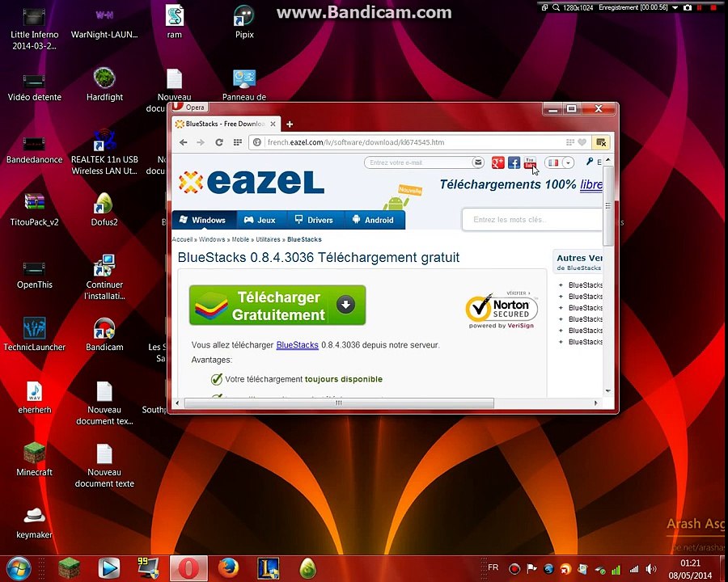Screen dimensions: 728x582
Task: Close the BlueStacks browser tab
Action: tap(273, 124)
